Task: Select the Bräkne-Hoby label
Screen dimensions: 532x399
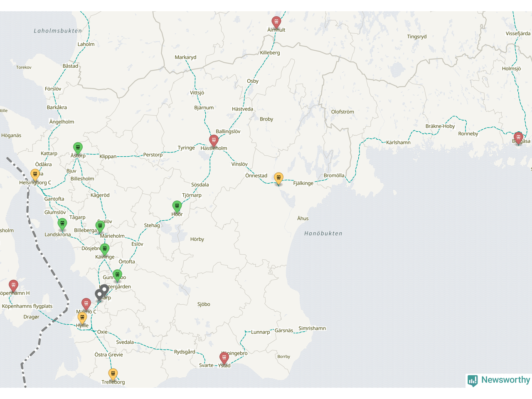Action: 440,126
